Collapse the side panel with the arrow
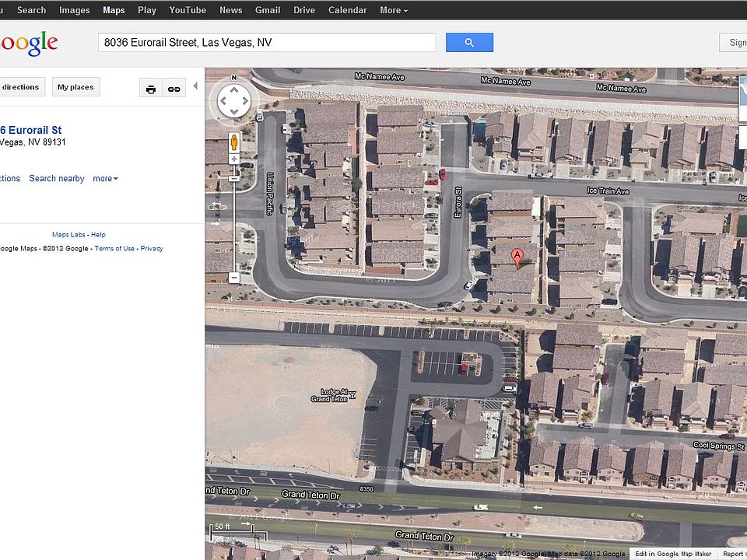 coord(195,86)
